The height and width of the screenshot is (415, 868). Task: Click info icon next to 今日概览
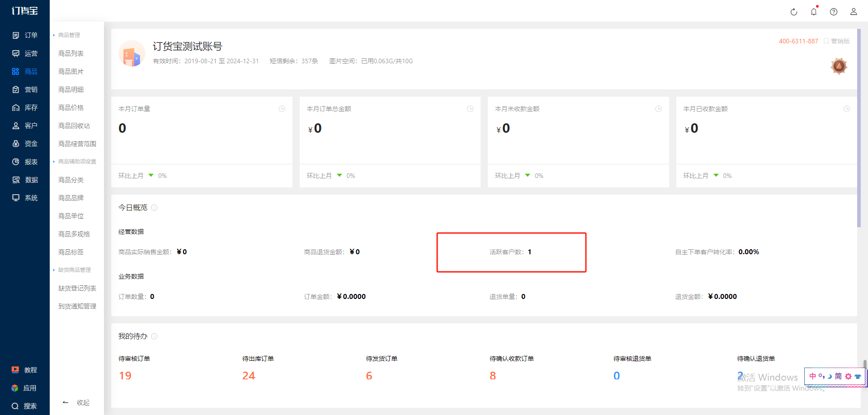[x=154, y=208]
